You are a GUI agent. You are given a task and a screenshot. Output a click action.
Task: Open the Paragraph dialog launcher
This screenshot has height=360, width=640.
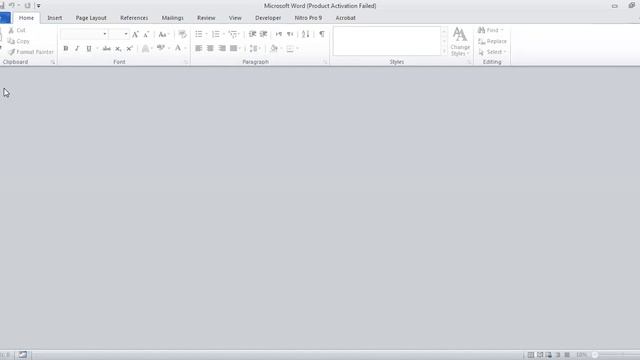click(x=325, y=62)
